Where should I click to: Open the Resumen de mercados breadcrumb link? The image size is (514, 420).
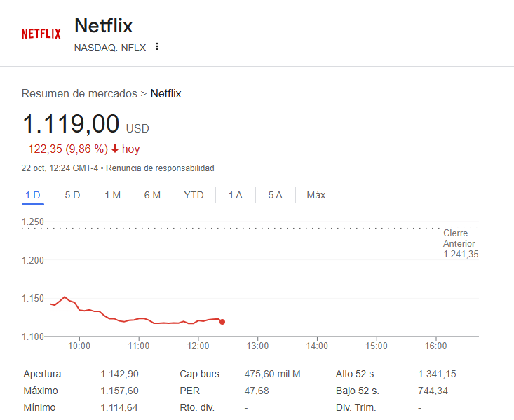pos(79,93)
